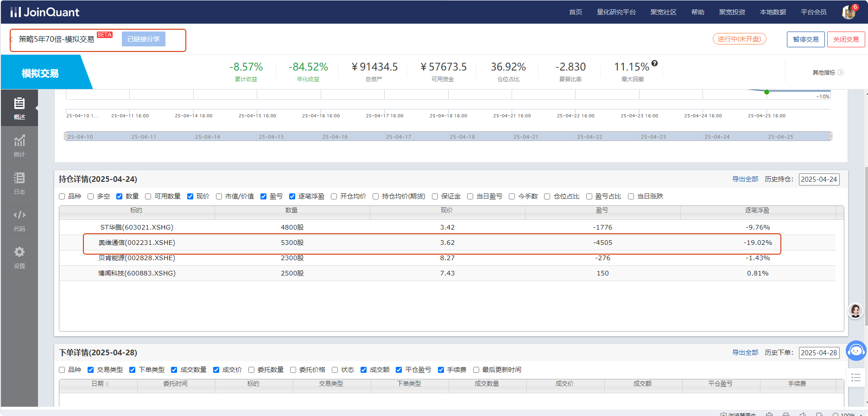Open 统计 statistics in the sidebar
Screen dimensions: 868x416
point(19,145)
